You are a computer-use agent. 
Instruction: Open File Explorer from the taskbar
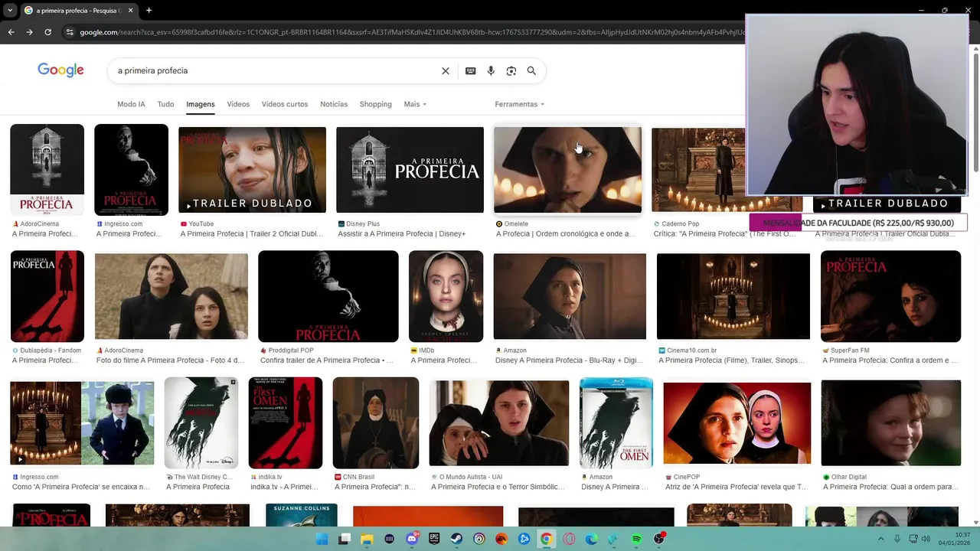(367, 539)
